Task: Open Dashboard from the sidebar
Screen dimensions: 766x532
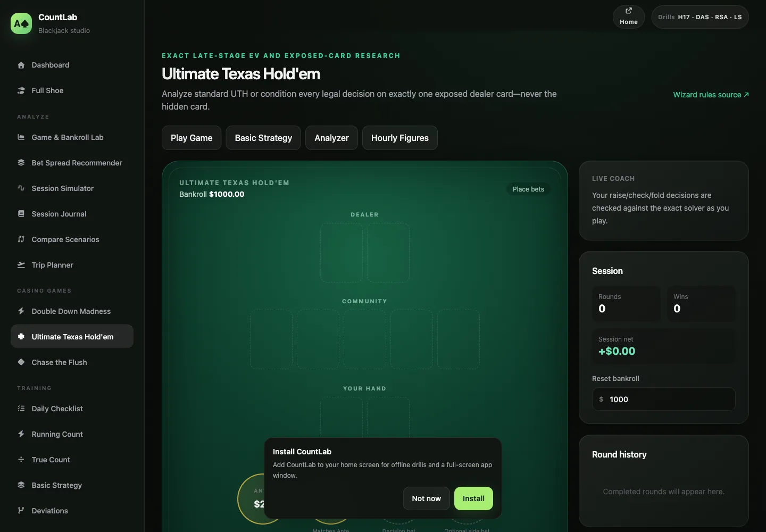Action: tap(72, 65)
